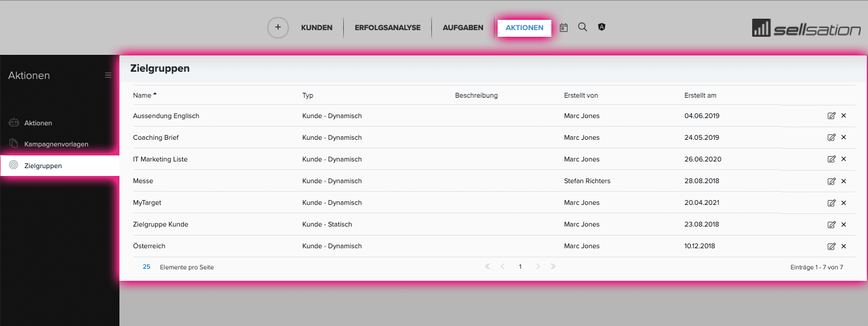Sort by the Typ column header
The height and width of the screenshot is (326, 868).
coord(308,95)
